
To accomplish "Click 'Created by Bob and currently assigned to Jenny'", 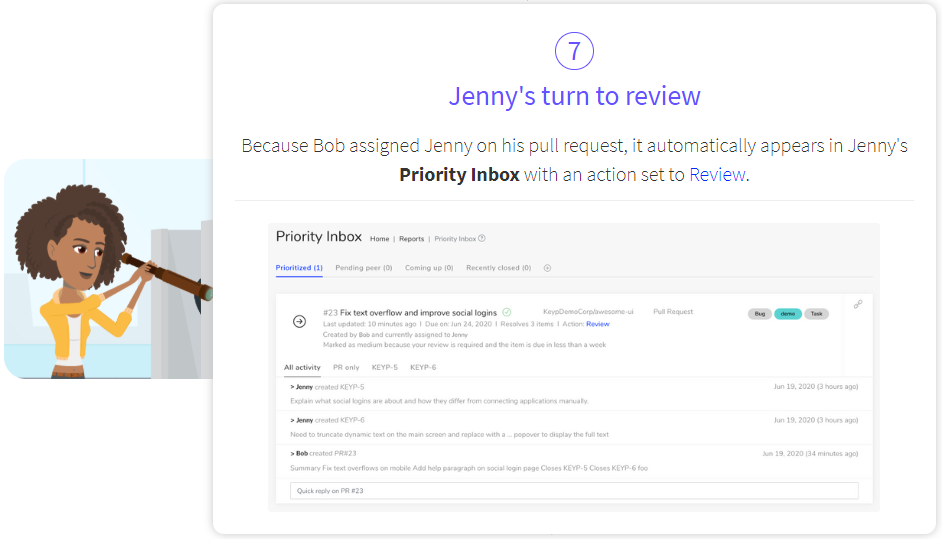I will pos(395,335).
